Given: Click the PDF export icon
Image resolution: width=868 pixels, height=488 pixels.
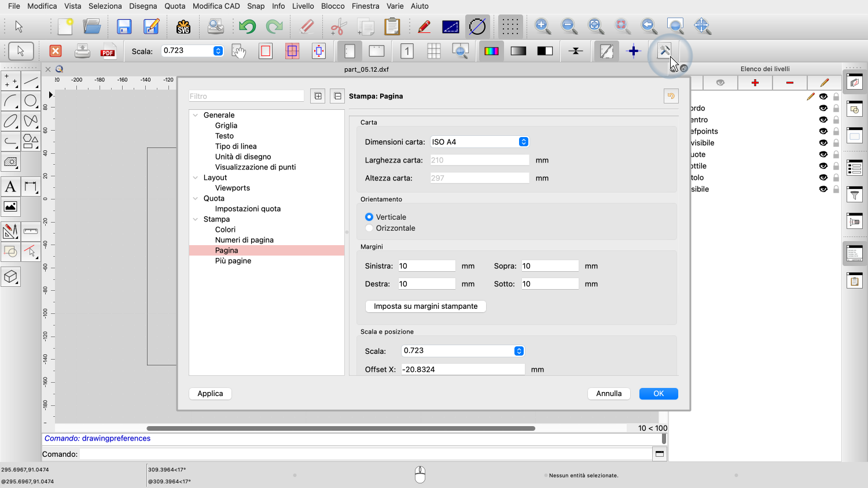Looking at the screenshot, I should click(108, 51).
